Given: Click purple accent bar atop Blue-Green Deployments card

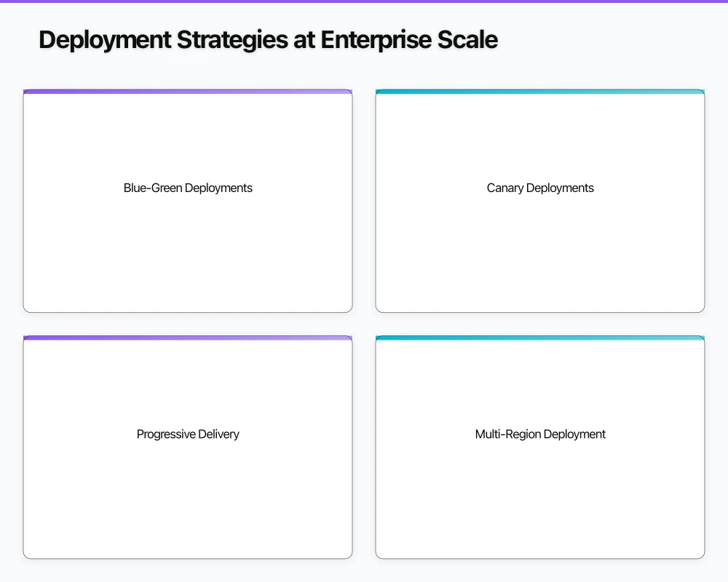Looking at the screenshot, I should coord(188,92).
